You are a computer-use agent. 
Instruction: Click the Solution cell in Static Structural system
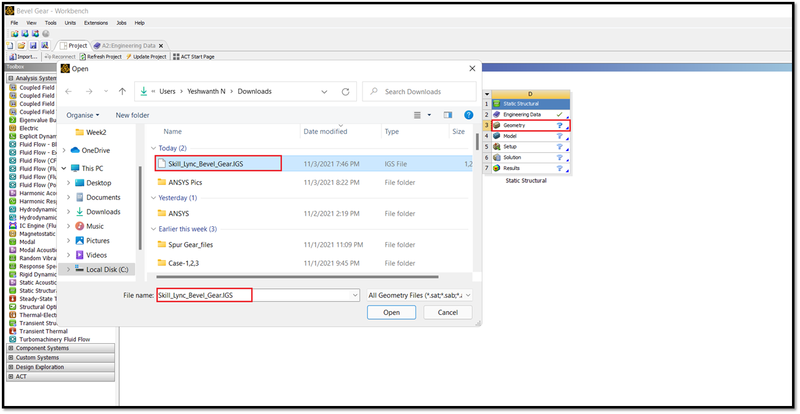(x=531, y=157)
